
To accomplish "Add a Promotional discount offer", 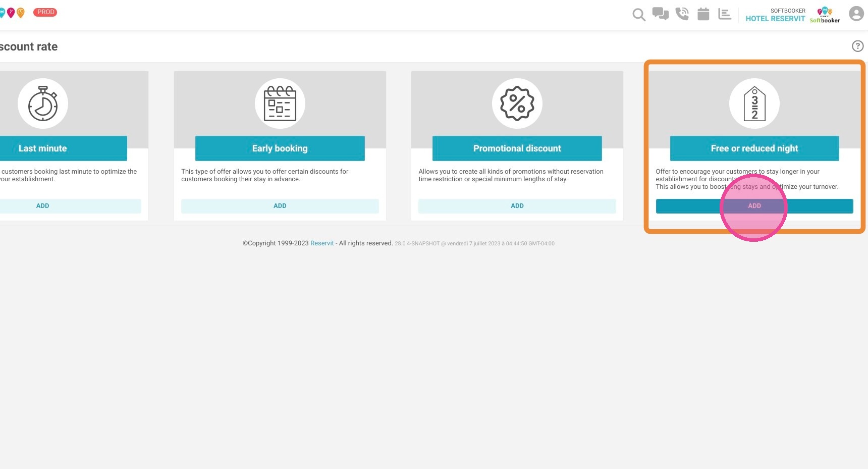I will pos(517,206).
